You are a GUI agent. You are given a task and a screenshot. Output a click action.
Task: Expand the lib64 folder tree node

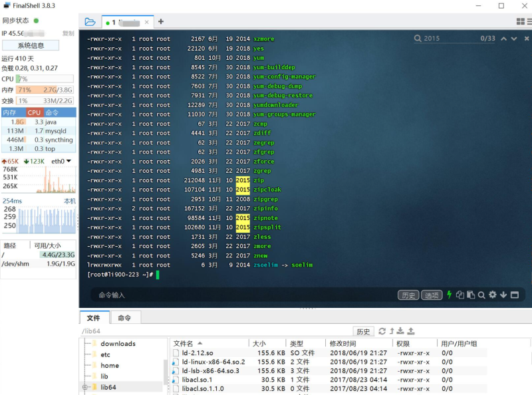[85, 387]
